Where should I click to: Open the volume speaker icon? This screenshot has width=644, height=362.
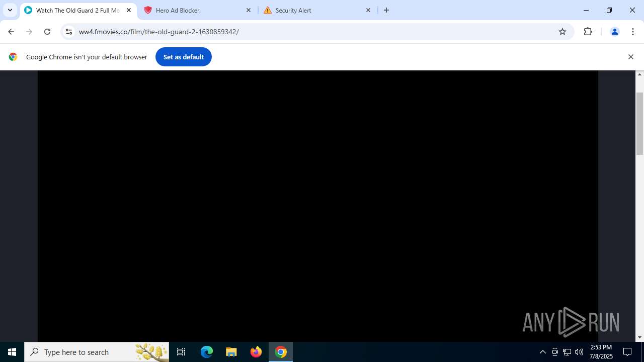579,352
